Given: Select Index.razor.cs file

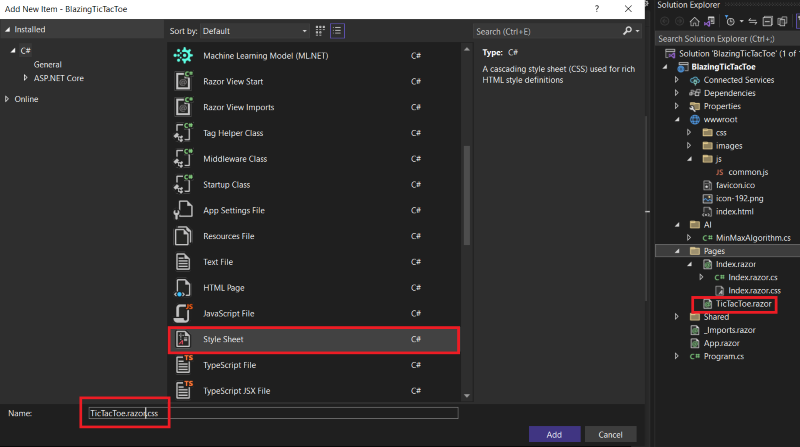Looking at the screenshot, I should (753, 277).
